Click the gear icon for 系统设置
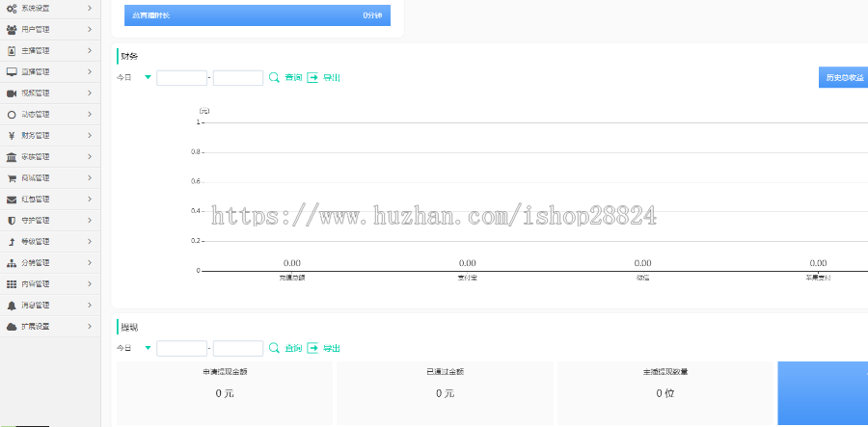This screenshot has height=427, width=868. coord(12,8)
